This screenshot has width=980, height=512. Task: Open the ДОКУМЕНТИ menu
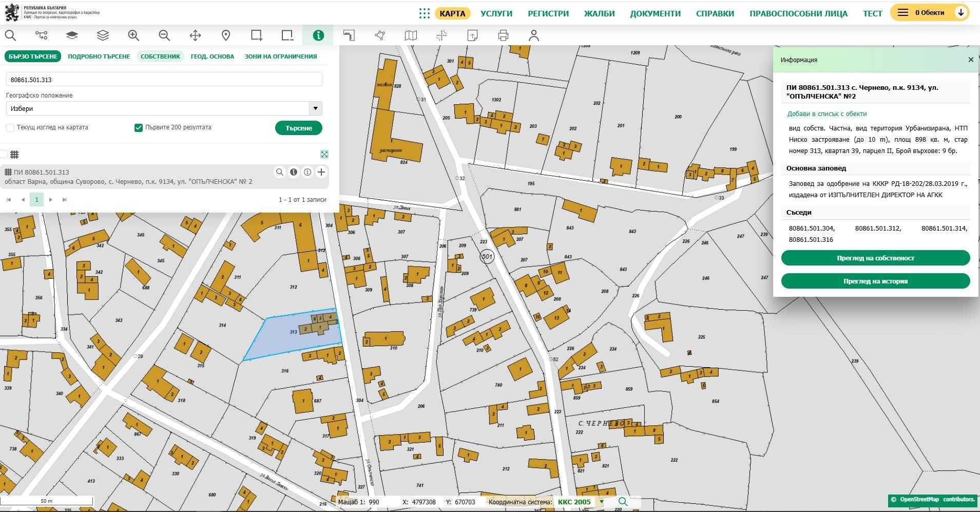click(656, 13)
